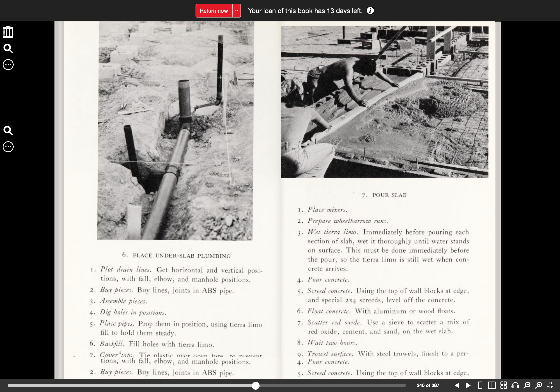
Task: Click the right page edge to flip forward
Action: (498, 200)
